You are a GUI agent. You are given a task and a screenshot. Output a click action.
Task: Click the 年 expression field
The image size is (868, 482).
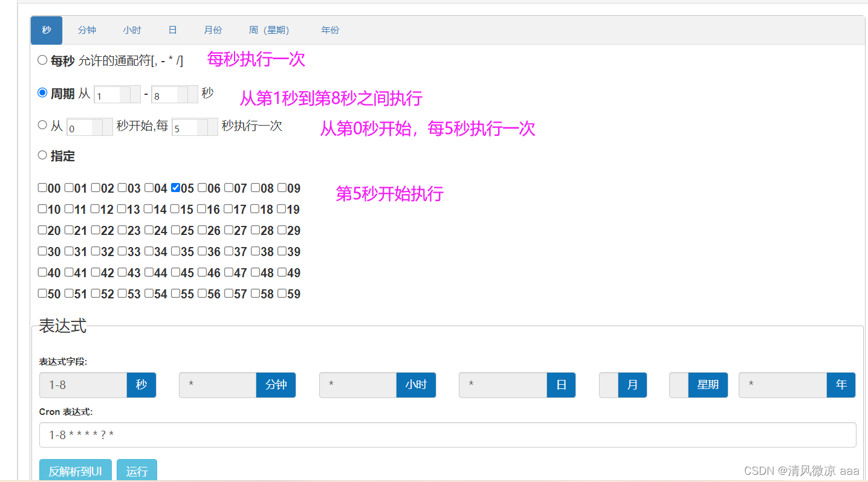[783, 385]
